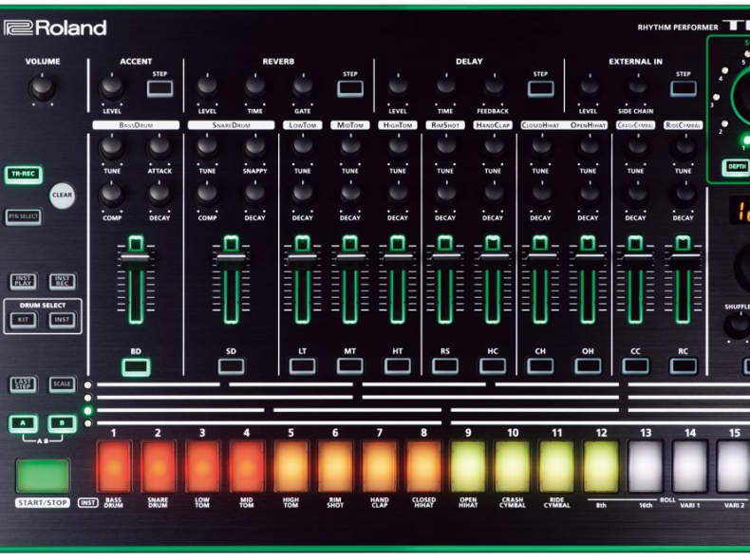The height and width of the screenshot is (560, 750).
Task: Select the OH instrument button
Action: pyautogui.click(x=588, y=366)
